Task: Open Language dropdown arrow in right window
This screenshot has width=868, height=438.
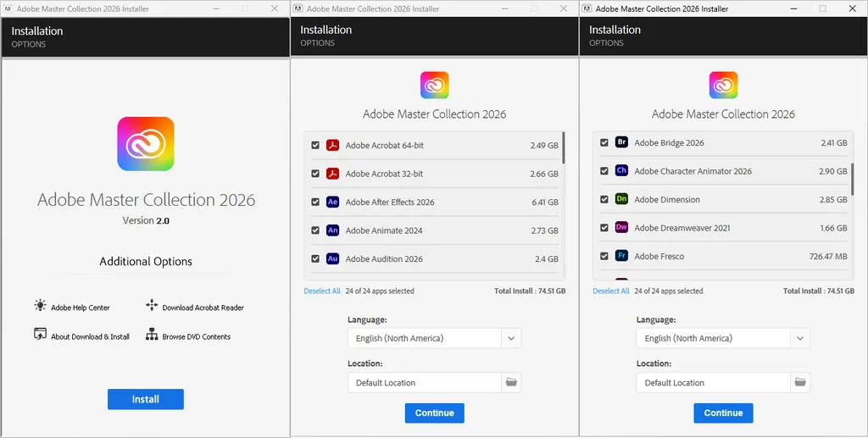Action: 800,338
